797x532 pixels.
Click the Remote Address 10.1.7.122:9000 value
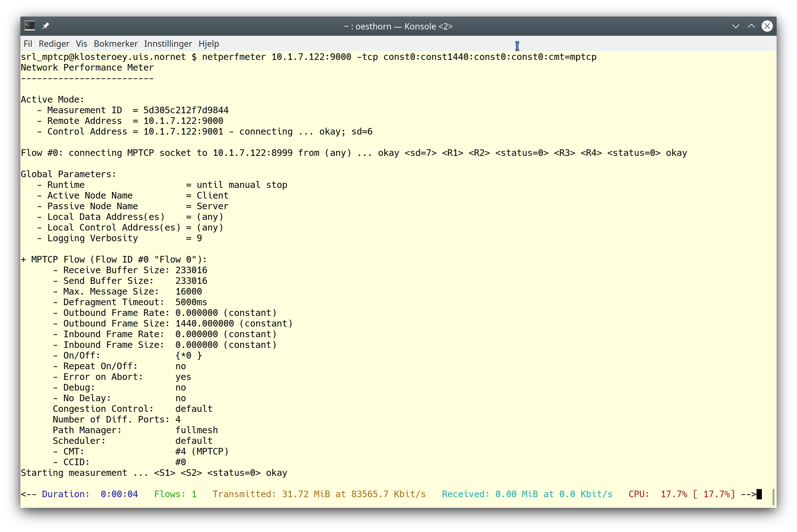point(183,121)
